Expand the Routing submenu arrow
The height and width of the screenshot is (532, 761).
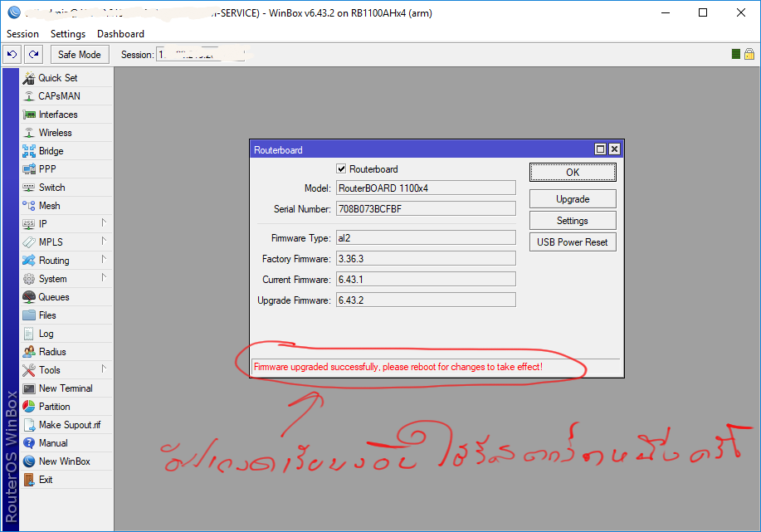point(104,259)
